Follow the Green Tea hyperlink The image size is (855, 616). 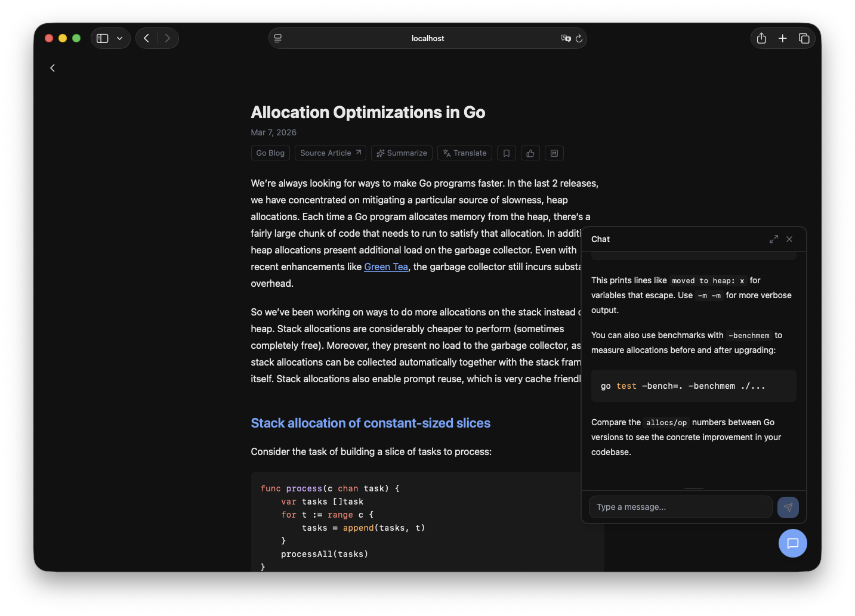pos(385,267)
